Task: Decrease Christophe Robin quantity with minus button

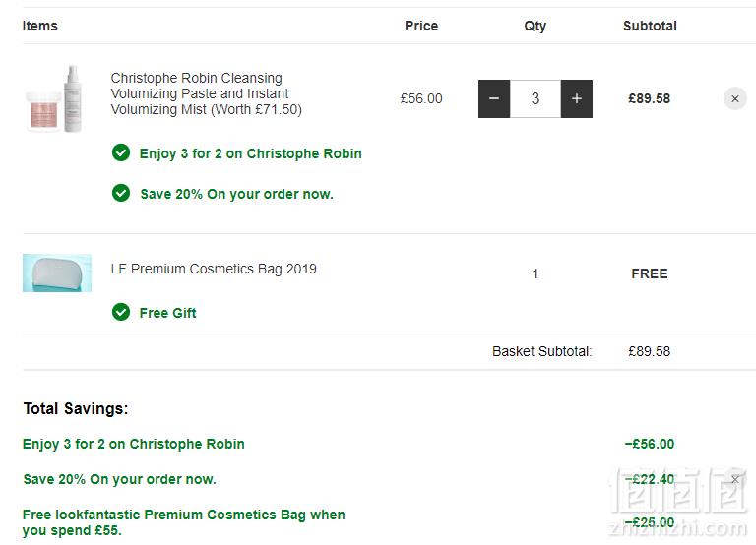Action: [x=494, y=98]
